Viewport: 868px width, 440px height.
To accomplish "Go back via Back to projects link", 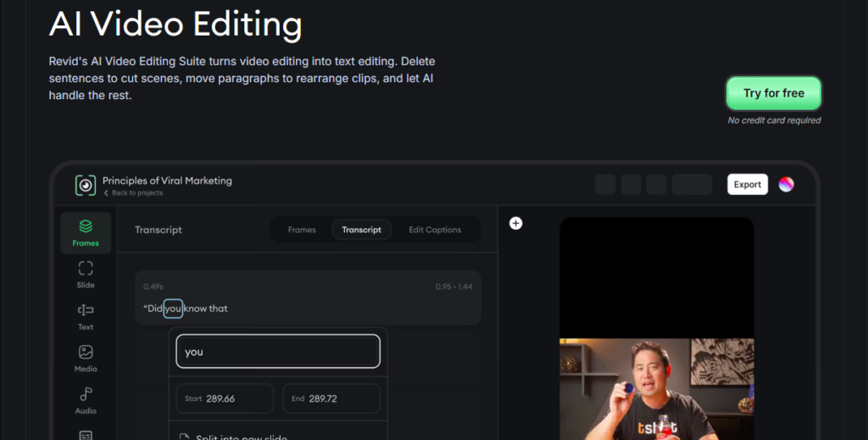I will (x=133, y=193).
